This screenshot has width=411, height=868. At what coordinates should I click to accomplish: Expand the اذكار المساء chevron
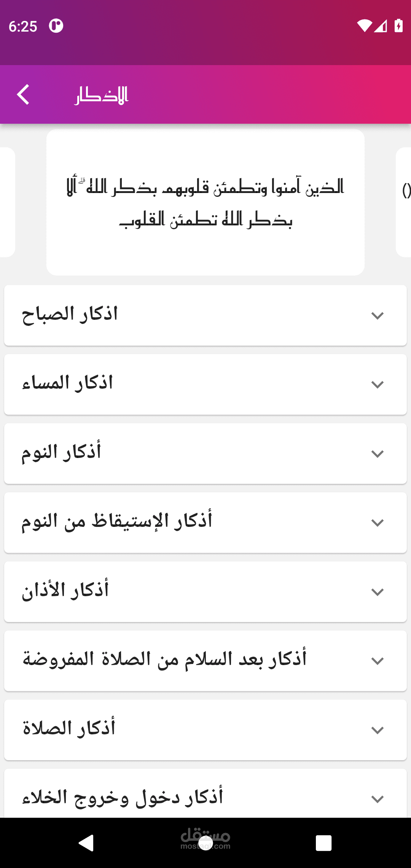[x=377, y=385]
